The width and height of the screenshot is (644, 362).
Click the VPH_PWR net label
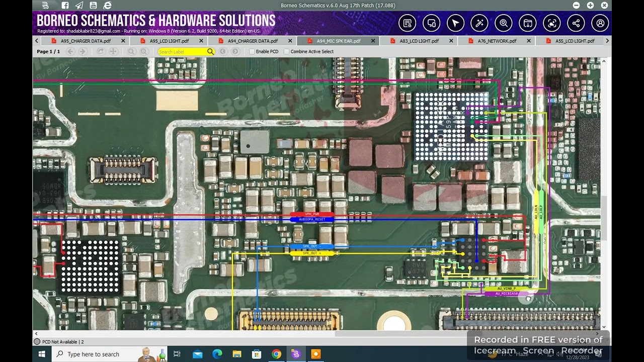click(x=312, y=214)
